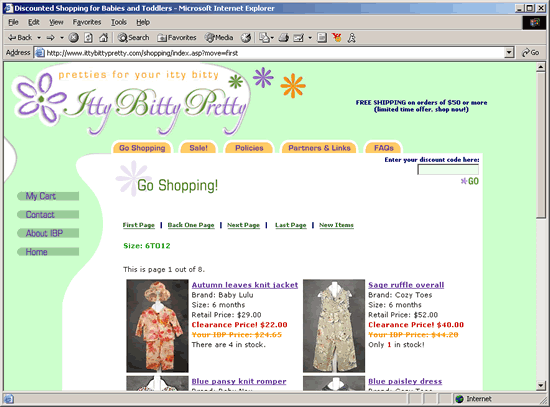
Task: Click the Back One Page link
Action: (191, 225)
